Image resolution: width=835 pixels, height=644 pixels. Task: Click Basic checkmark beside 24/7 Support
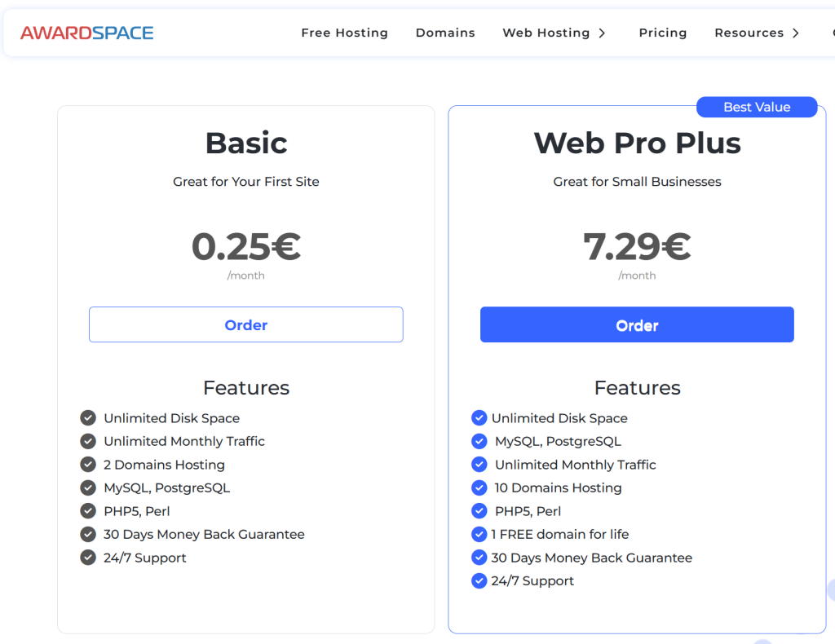[x=88, y=558]
